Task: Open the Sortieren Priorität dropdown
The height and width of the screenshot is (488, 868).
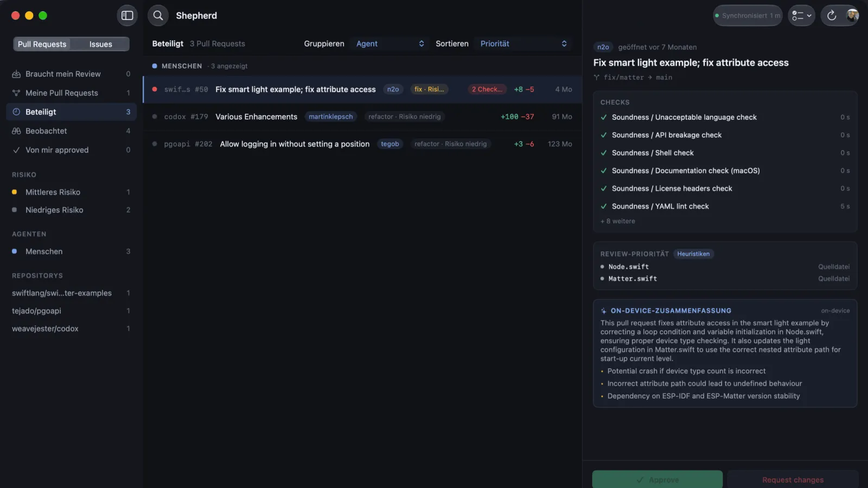Action: (523, 43)
